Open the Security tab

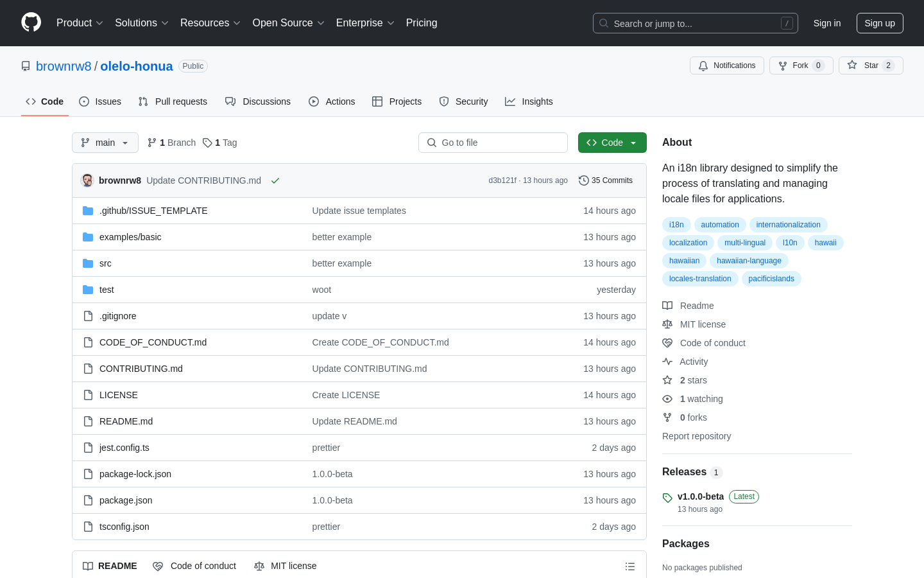(x=463, y=101)
